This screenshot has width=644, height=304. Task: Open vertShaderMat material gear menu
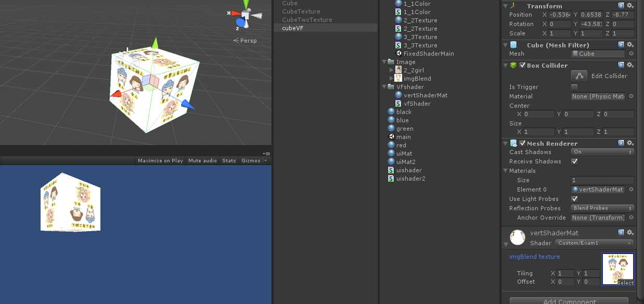pos(630,233)
